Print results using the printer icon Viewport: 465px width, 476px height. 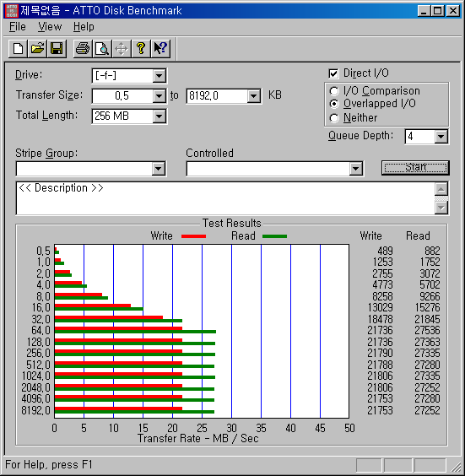(83, 49)
